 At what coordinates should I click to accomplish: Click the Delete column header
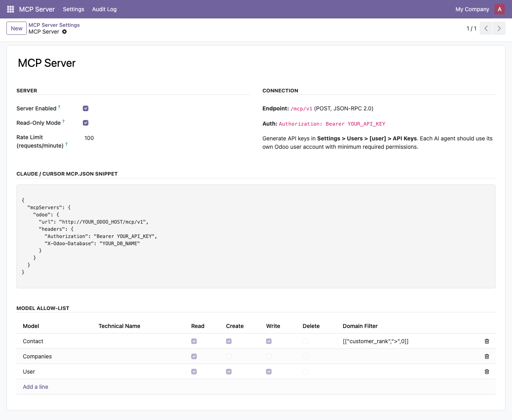(311, 326)
